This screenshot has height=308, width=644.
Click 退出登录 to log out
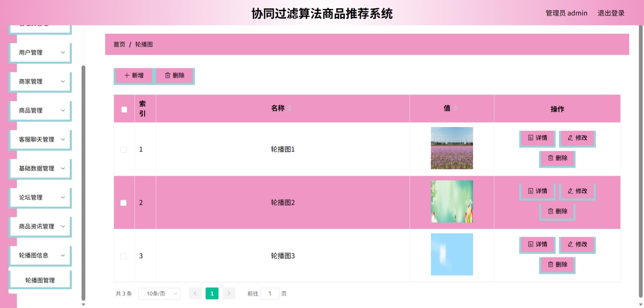click(x=611, y=13)
